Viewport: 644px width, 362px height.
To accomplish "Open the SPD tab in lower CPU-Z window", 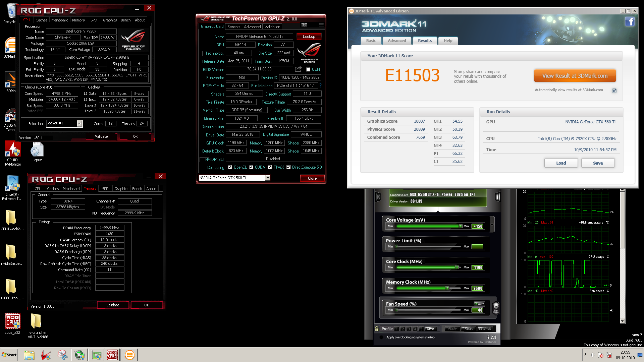I will [x=105, y=189].
